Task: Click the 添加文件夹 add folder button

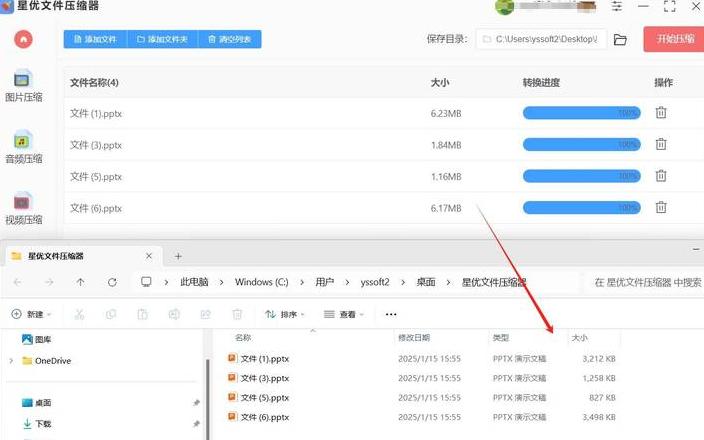Action: (163, 40)
